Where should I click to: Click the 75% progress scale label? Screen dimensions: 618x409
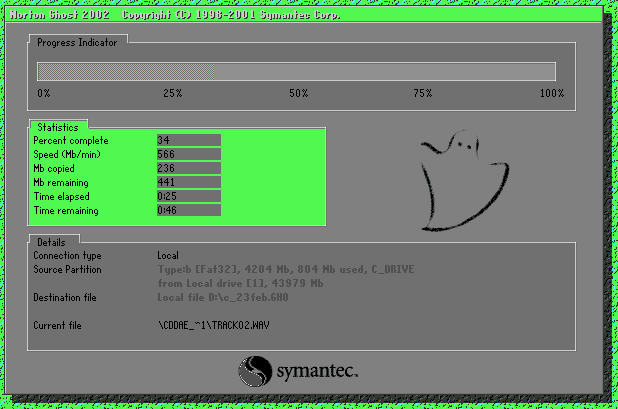pyautogui.click(x=423, y=93)
